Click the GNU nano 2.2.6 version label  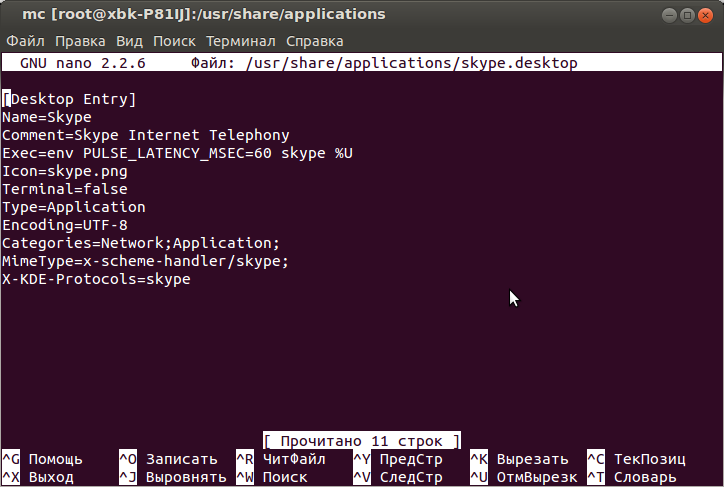point(83,63)
